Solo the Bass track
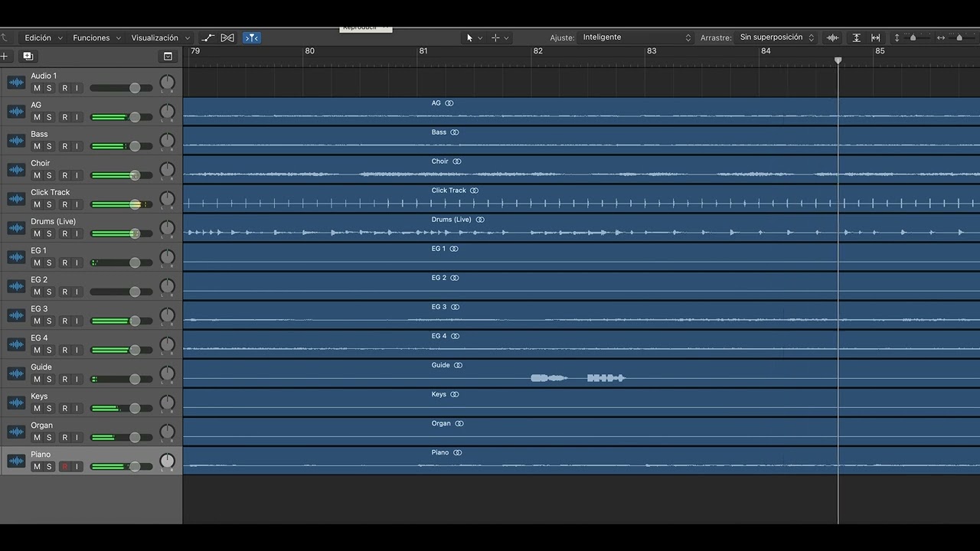The image size is (980, 551). tap(49, 146)
